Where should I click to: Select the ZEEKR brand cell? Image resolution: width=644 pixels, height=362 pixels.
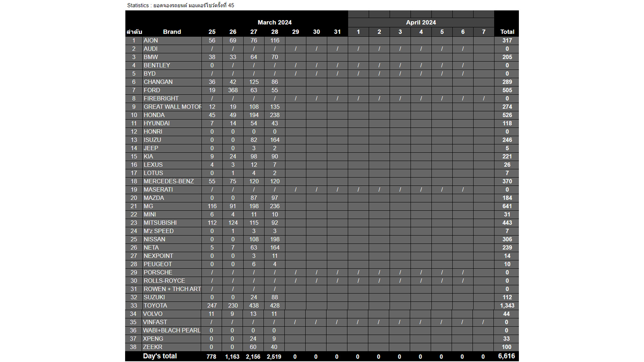coord(171,347)
